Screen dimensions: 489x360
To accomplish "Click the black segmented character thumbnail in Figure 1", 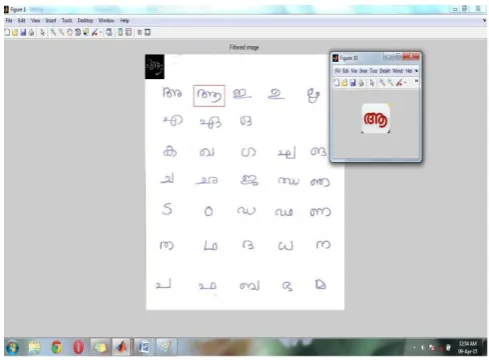I will coord(155,67).
